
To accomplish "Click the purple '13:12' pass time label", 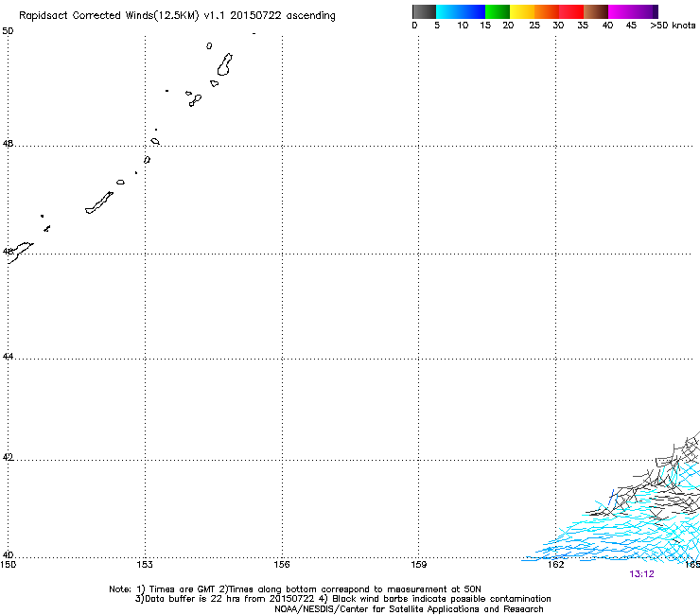I will (x=641, y=574).
